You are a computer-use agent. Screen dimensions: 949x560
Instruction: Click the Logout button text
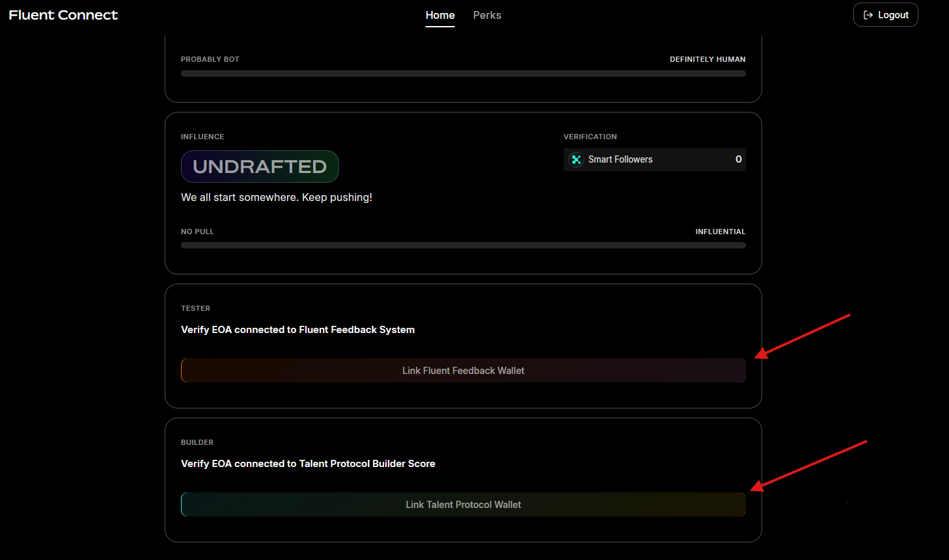tap(893, 15)
